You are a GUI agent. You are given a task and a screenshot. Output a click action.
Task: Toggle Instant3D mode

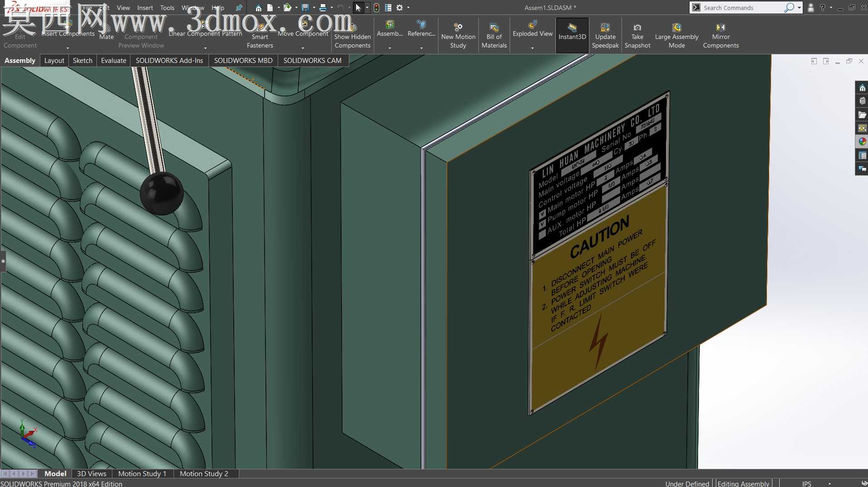click(x=572, y=35)
